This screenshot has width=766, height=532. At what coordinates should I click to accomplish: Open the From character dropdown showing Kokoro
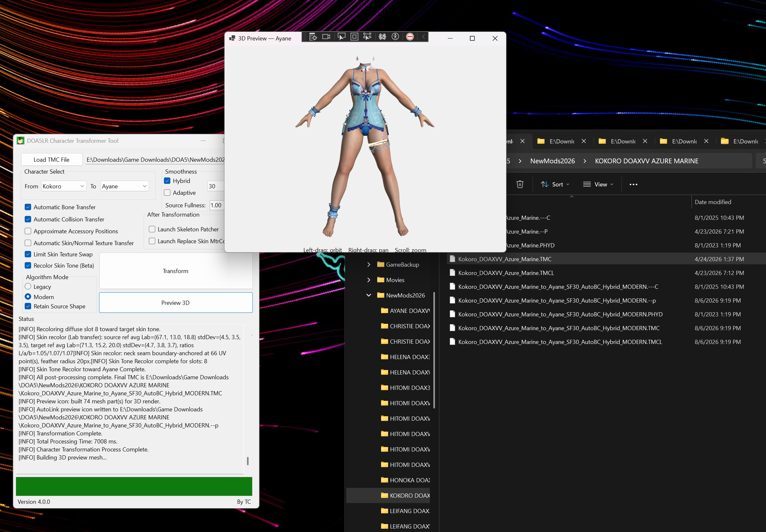[x=64, y=186]
